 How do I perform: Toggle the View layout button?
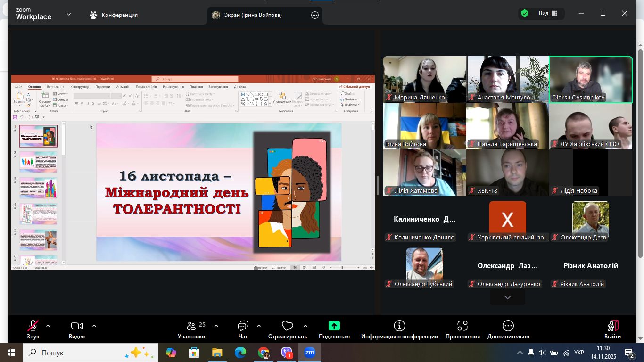tap(548, 14)
